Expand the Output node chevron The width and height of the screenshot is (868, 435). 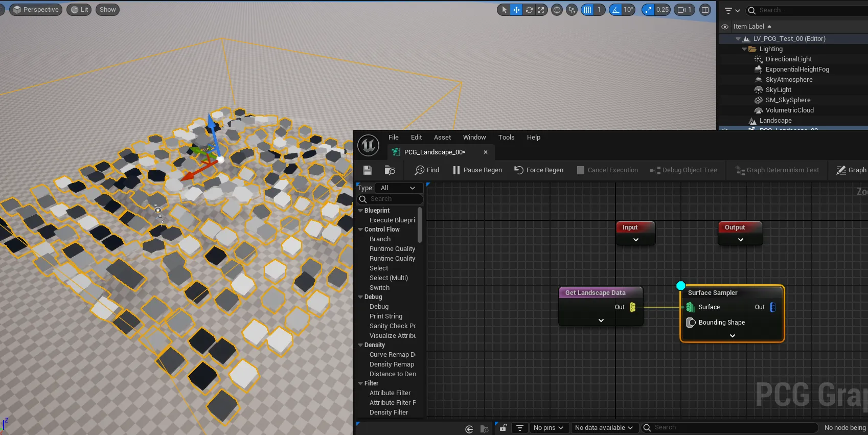tap(740, 240)
